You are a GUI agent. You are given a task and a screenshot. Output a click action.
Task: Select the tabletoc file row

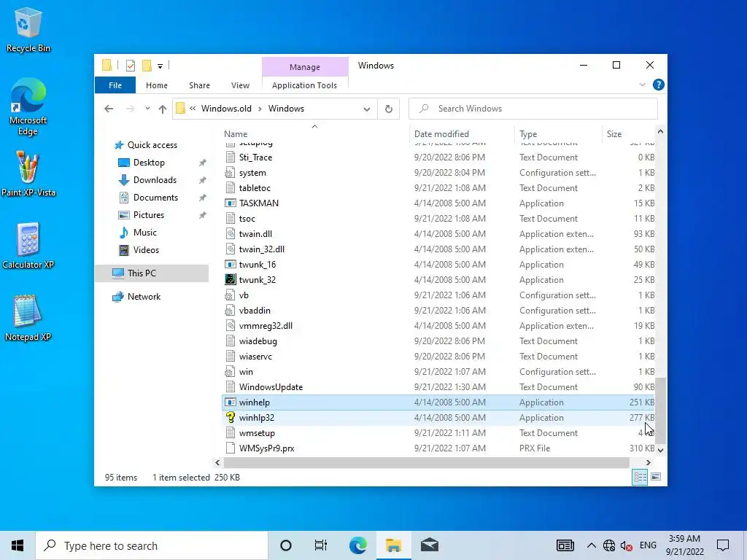(438, 188)
